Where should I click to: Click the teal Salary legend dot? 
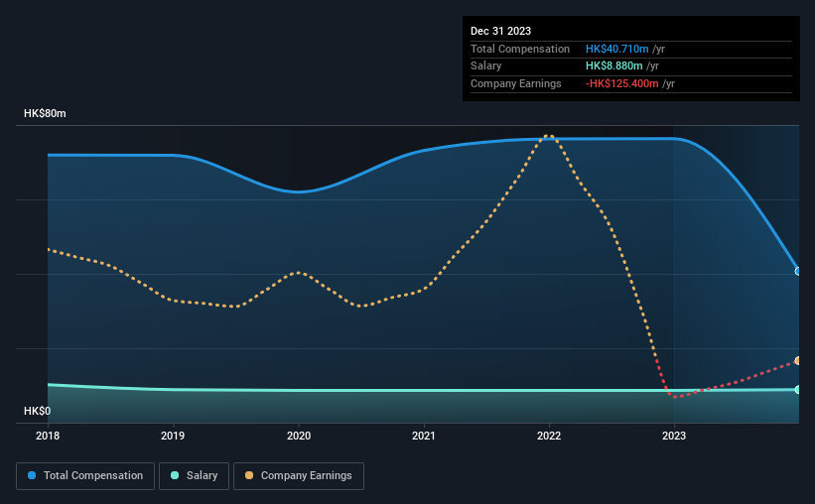(175, 475)
